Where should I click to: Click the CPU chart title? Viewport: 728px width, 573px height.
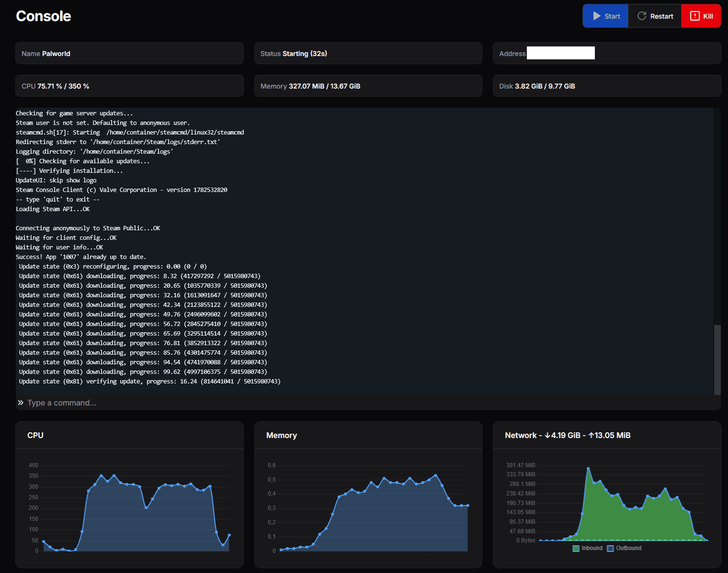(35, 435)
